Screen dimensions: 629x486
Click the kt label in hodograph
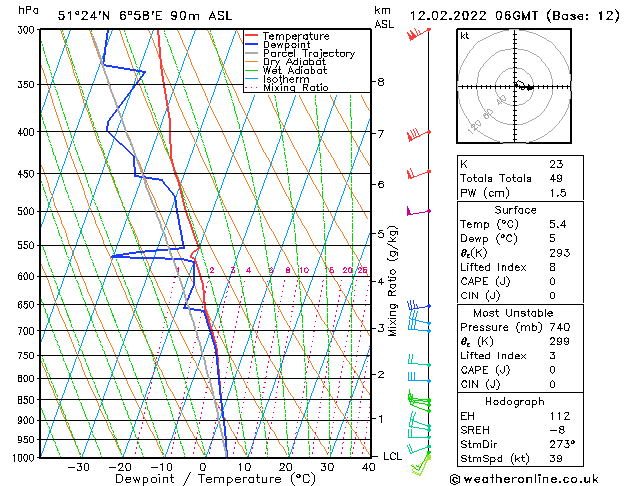(x=465, y=36)
